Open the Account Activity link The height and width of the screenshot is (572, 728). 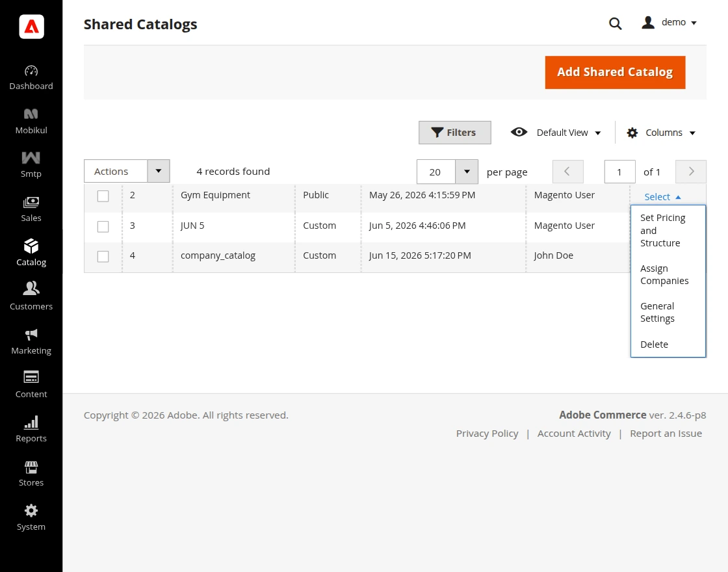point(574,434)
